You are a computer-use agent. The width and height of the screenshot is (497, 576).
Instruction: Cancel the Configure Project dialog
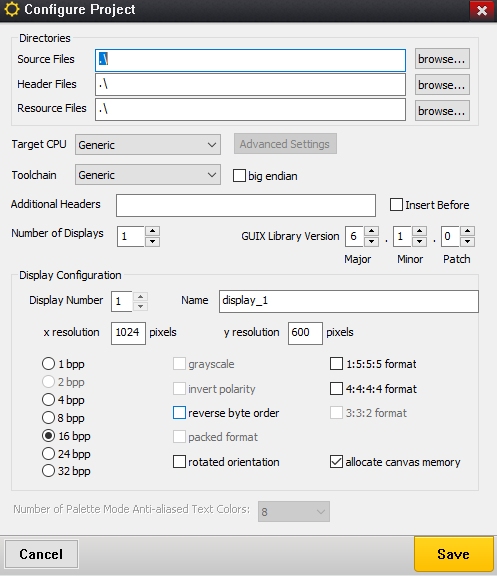click(41, 554)
